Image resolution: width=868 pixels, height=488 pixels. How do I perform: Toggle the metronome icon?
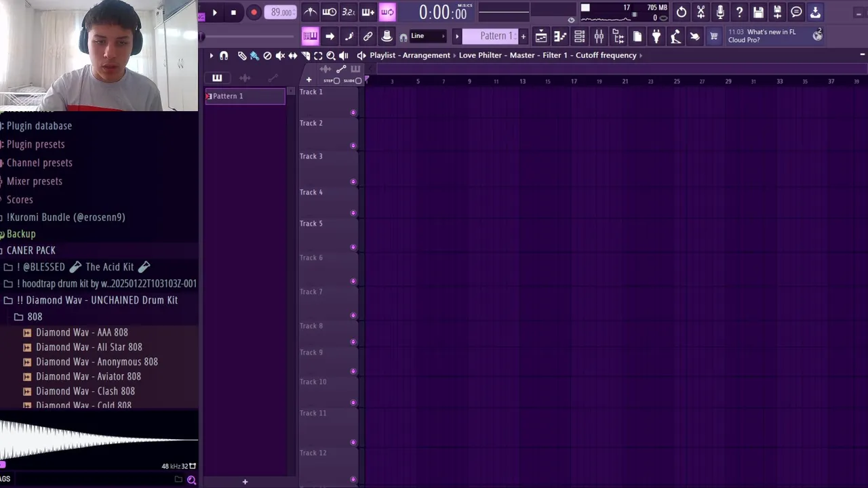tap(310, 12)
